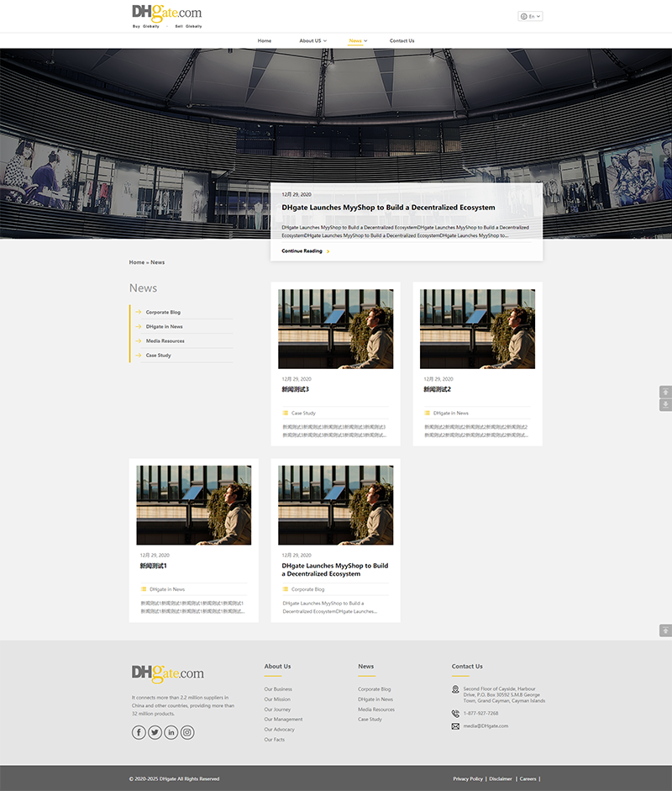Click the list icon on the 新闻测试1 card

[x=144, y=589]
